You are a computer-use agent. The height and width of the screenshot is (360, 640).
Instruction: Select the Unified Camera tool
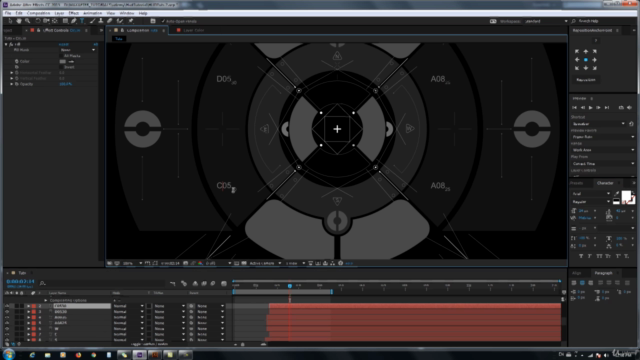point(46,21)
